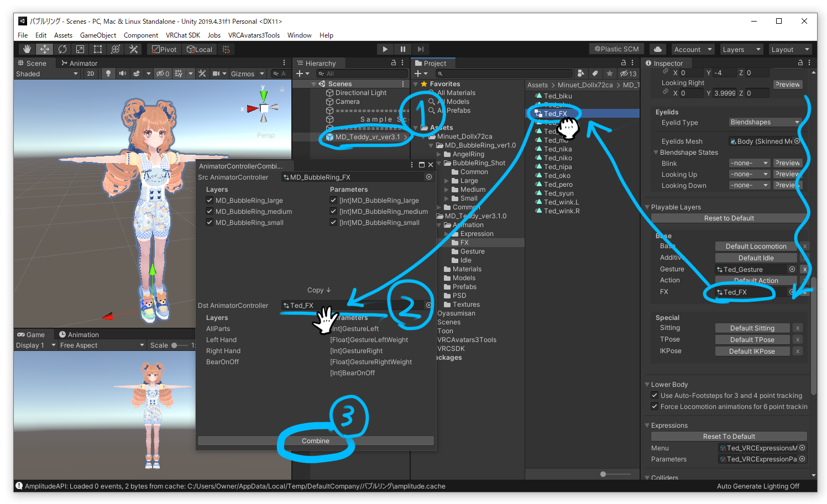Lock the Hierarchy panel
This screenshot has height=504, width=827.
(x=393, y=63)
